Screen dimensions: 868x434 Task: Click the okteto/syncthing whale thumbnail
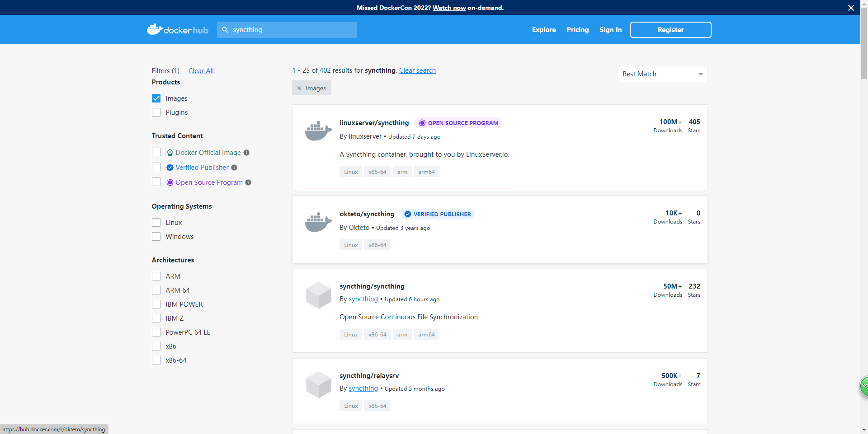pyautogui.click(x=319, y=222)
